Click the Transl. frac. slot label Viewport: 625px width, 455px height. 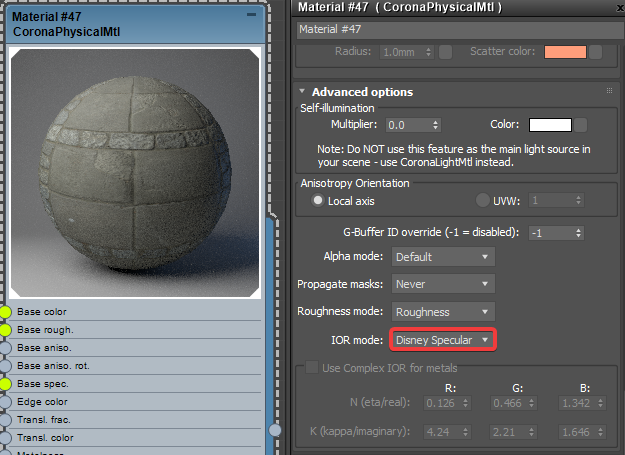point(44,420)
